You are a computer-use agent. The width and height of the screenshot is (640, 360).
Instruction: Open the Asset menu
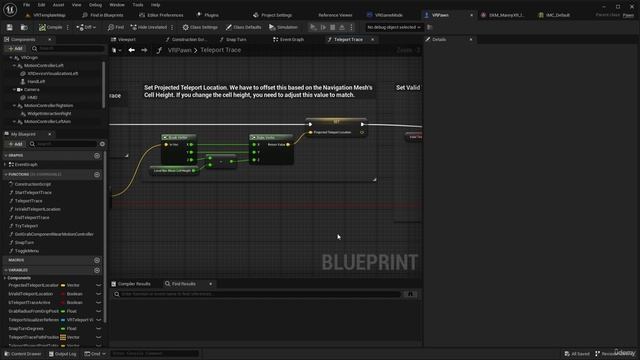pos(58,5)
